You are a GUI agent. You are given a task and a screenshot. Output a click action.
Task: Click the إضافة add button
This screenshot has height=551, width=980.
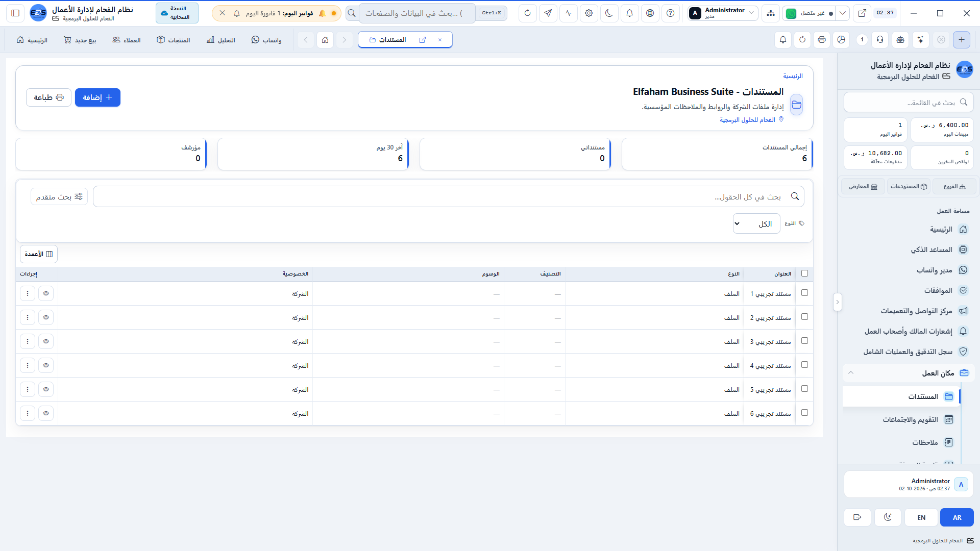(97, 97)
